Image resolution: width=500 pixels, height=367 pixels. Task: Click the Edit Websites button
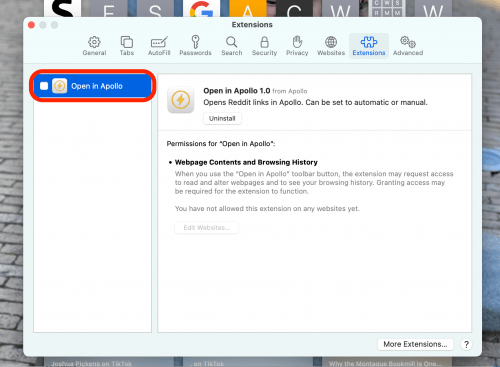[207, 228]
